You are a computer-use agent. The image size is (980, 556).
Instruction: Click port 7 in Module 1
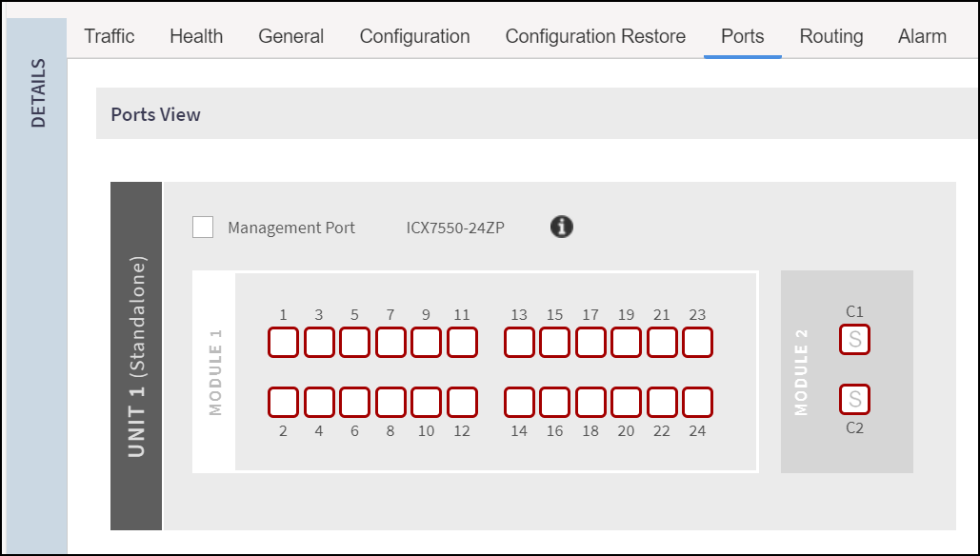point(390,343)
